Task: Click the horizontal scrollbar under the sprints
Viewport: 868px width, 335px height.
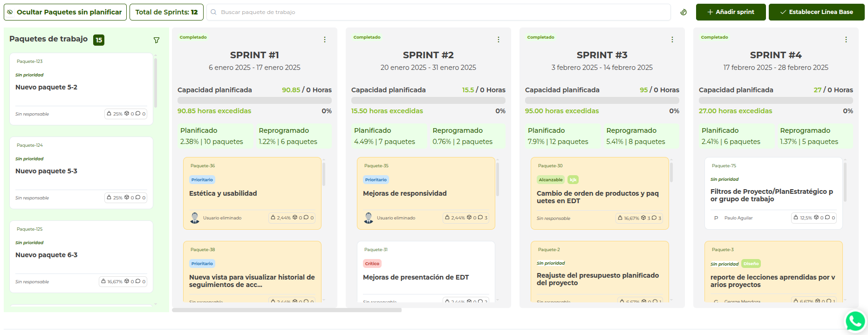Action: click(x=287, y=310)
